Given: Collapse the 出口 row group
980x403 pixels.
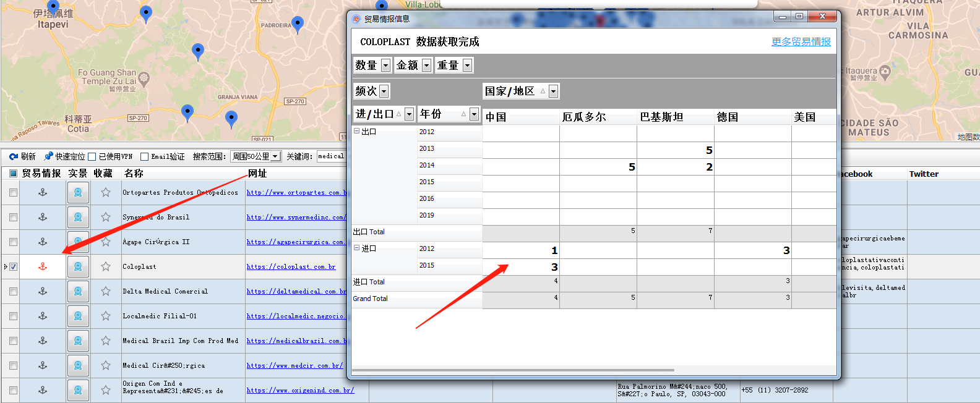Looking at the screenshot, I should 356,131.
